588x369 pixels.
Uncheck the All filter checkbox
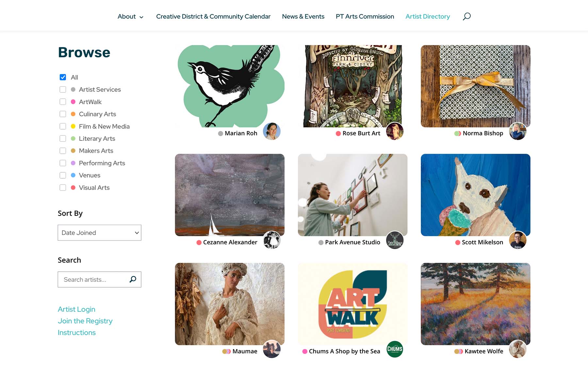pos(62,77)
